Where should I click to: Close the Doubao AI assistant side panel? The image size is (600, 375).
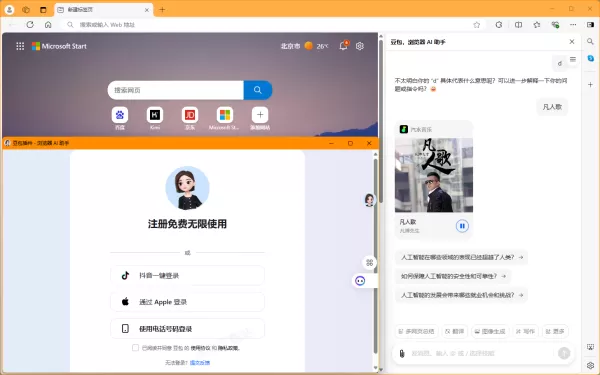pos(572,42)
